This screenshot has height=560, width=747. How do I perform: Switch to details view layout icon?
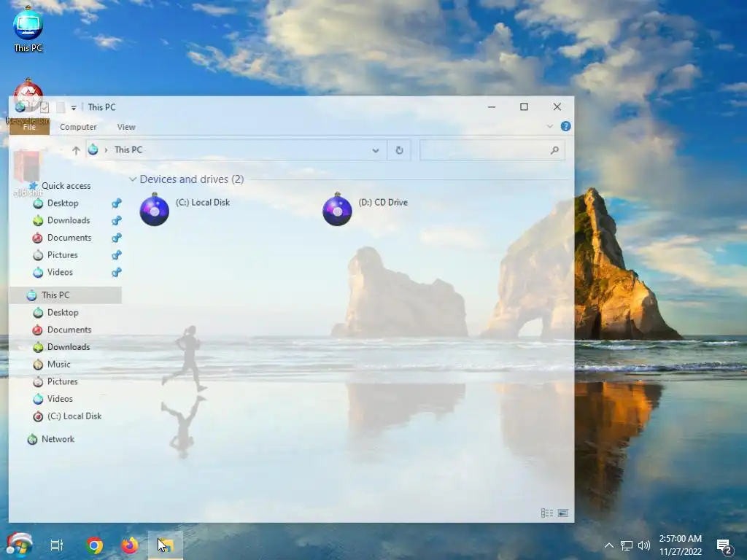point(547,513)
